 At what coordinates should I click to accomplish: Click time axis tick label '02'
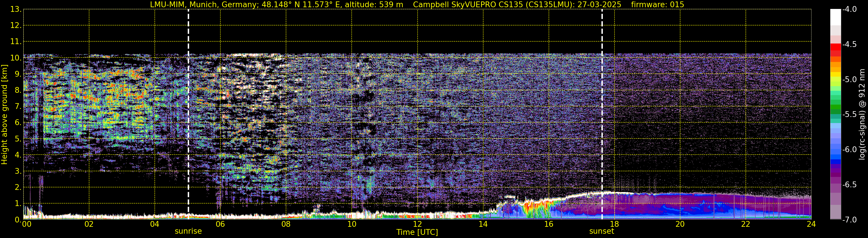(x=89, y=224)
